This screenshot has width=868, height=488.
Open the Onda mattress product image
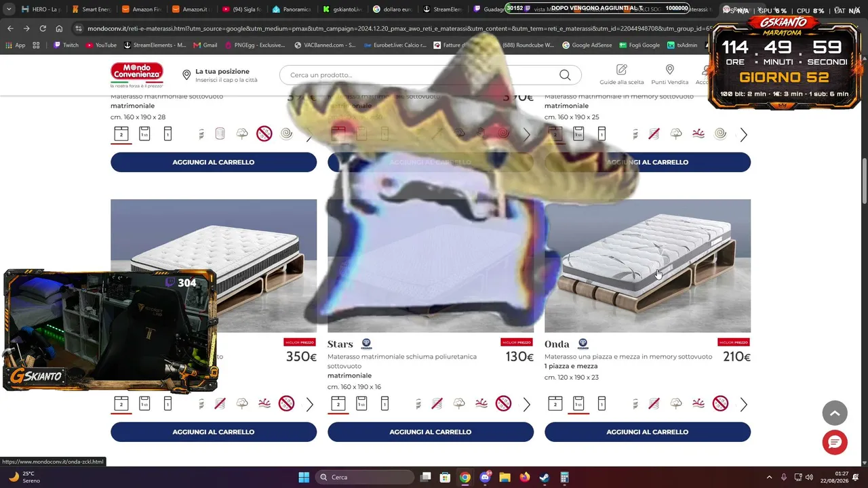pyautogui.click(x=648, y=266)
